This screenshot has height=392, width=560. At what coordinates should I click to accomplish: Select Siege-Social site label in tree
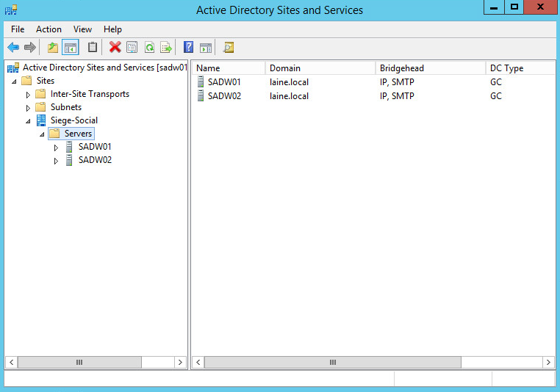coord(74,120)
